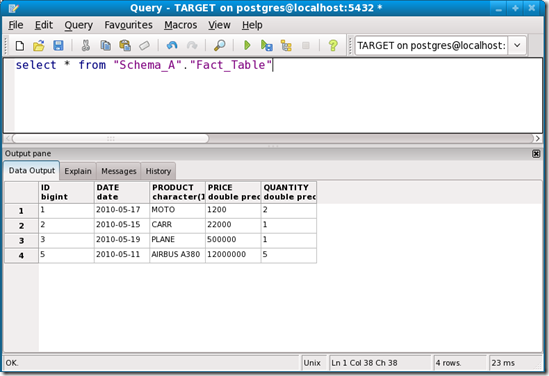This screenshot has height=376, width=549.
Task: Open a query file with folder icon
Action: click(39, 46)
